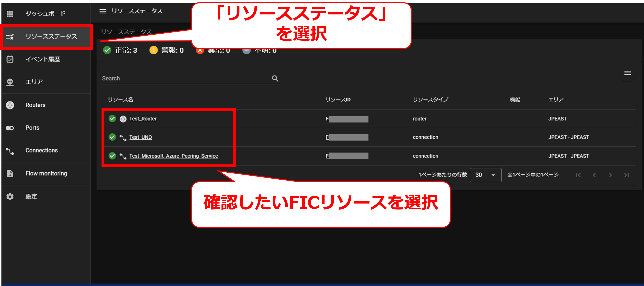Go to the next page arrow
Viewport: 644px width, 286px height.
pos(610,175)
